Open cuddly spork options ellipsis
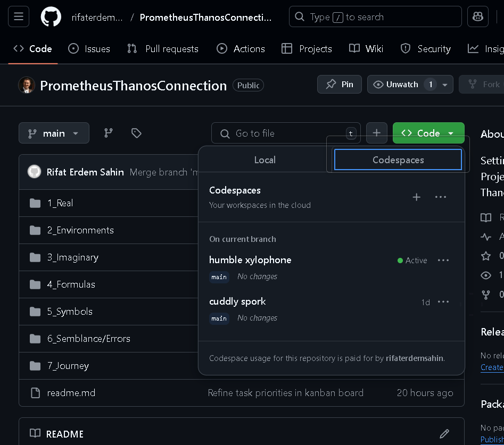 pos(443,302)
